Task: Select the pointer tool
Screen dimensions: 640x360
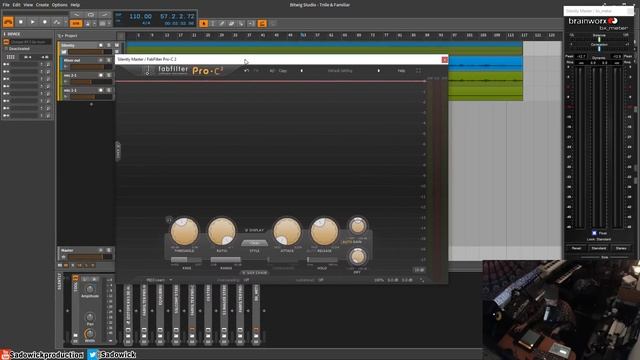Action: 203,24
